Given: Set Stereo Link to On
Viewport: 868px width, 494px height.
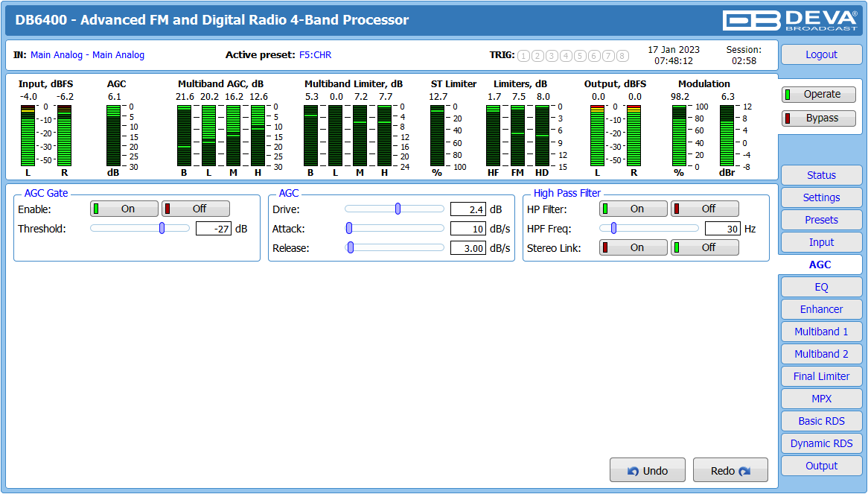Looking at the screenshot, I should 634,247.
